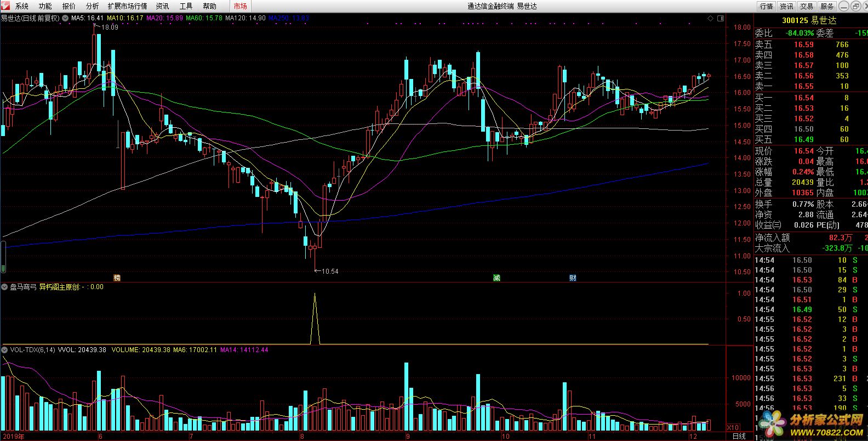Viewport: 868px width, 441px height.
Task: Click the MA250 label
Action: point(289,18)
